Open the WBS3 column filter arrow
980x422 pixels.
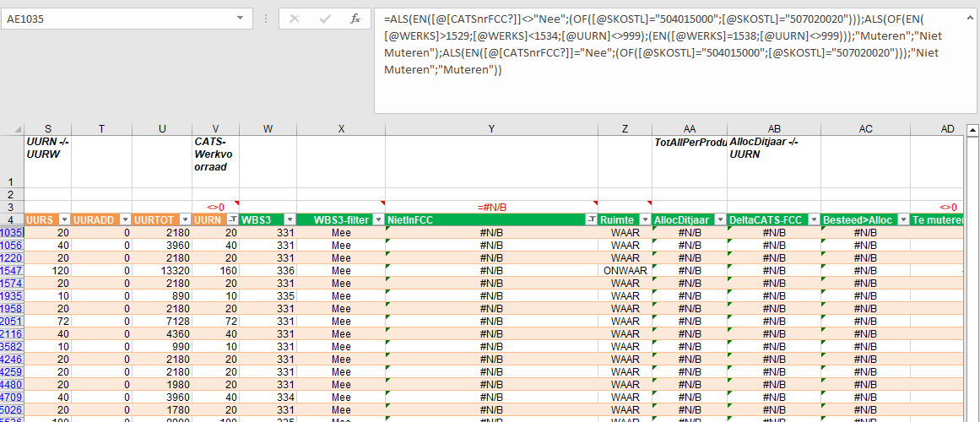290,219
